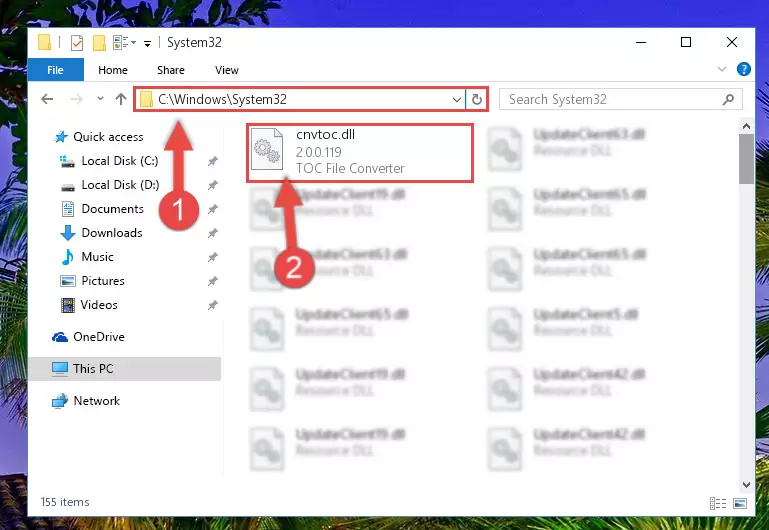The height and width of the screenshot is (530, 769).
Task: Switch to the Home tab
Action: (113, 70)
